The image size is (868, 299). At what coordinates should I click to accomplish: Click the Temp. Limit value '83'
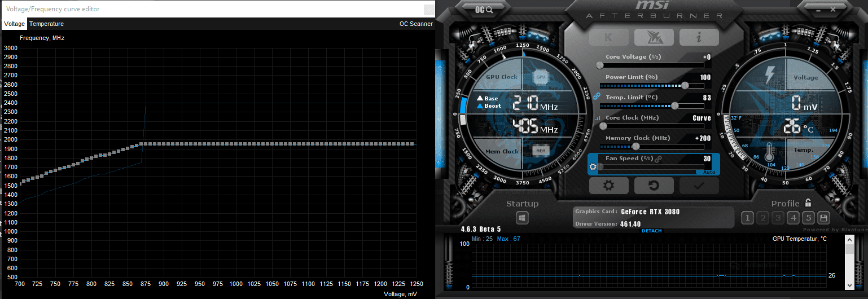click(x=707, y=98)
